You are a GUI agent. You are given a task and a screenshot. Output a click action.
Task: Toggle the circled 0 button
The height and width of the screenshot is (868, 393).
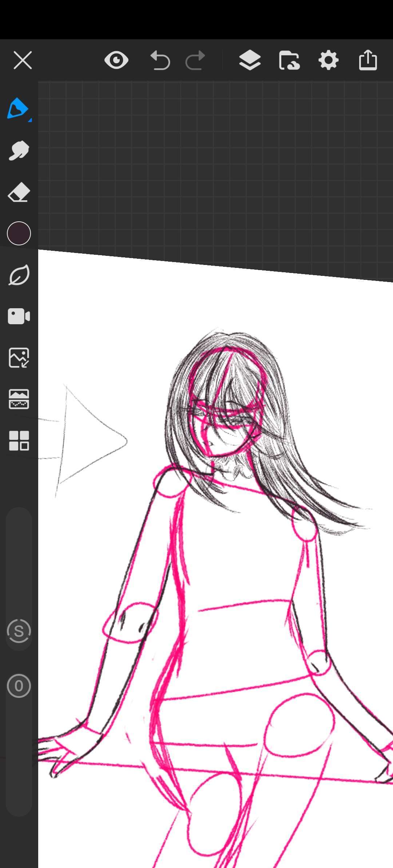coord(19,686)
